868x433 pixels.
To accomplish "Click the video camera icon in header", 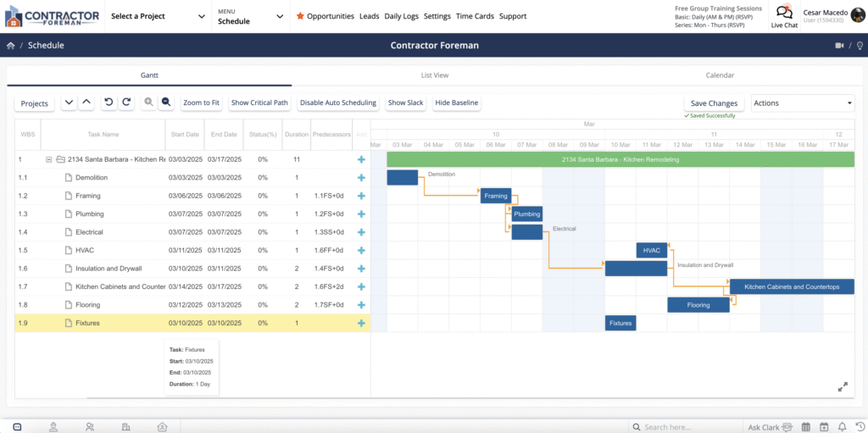I will click(840, 46).
